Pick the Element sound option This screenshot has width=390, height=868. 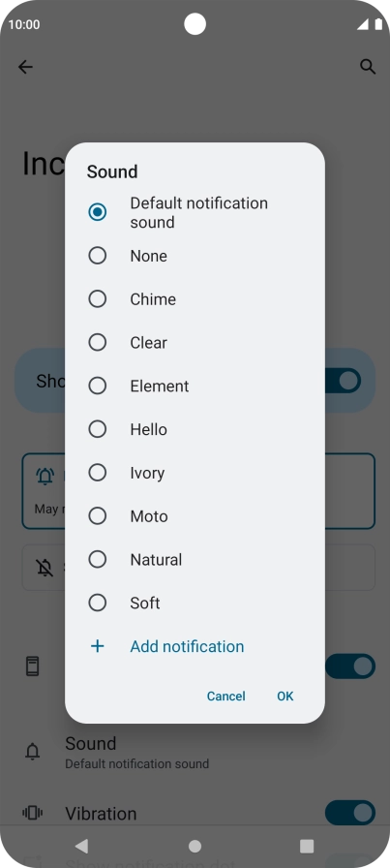pyautogui.click(x=195, y=386)
